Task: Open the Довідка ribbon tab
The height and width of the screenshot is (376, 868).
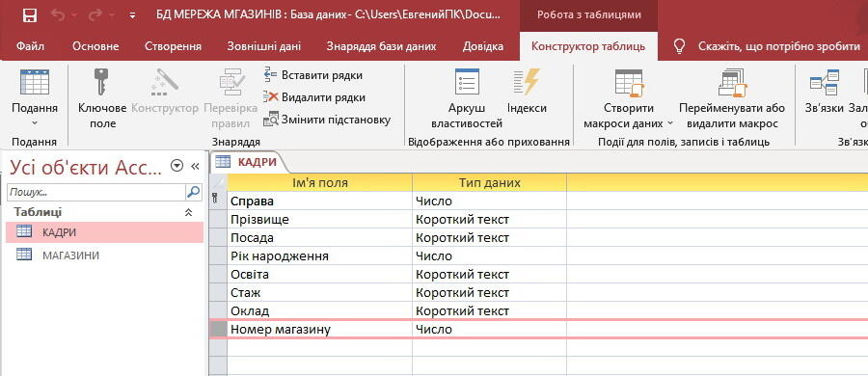Action: (x=483, y=46)
